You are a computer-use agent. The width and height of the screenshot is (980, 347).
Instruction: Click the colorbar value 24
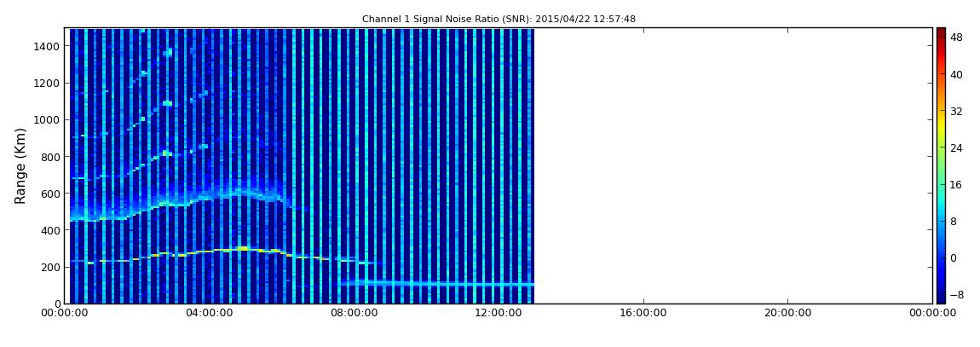pos(956,148)
